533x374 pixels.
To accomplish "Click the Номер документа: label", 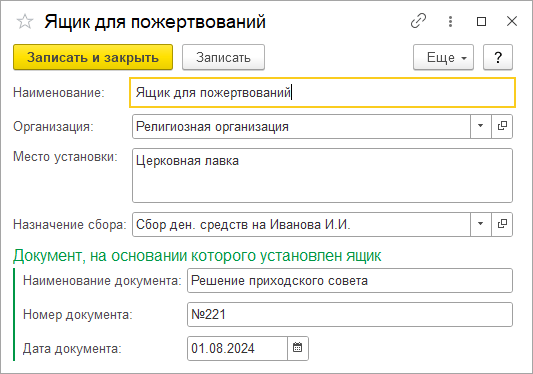I will click(78, 314).
